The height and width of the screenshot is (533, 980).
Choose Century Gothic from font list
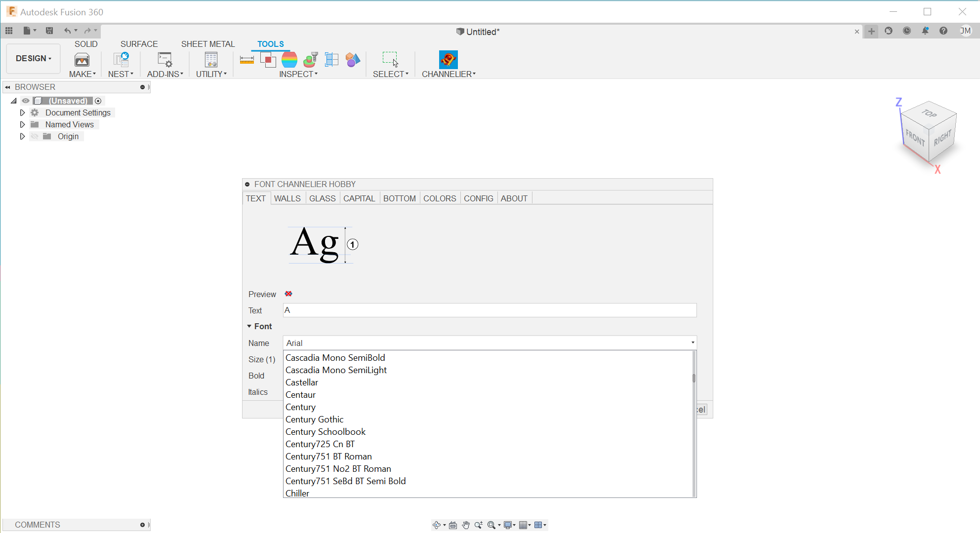pyautogui.click(x=314, y=419)
